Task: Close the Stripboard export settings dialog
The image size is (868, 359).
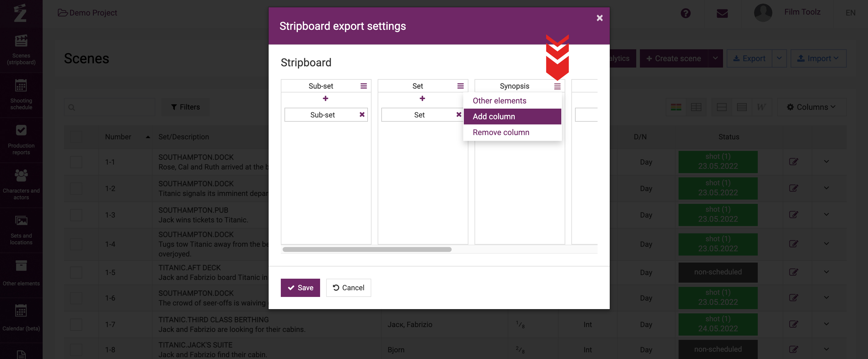Action: (x=599, y=18)
